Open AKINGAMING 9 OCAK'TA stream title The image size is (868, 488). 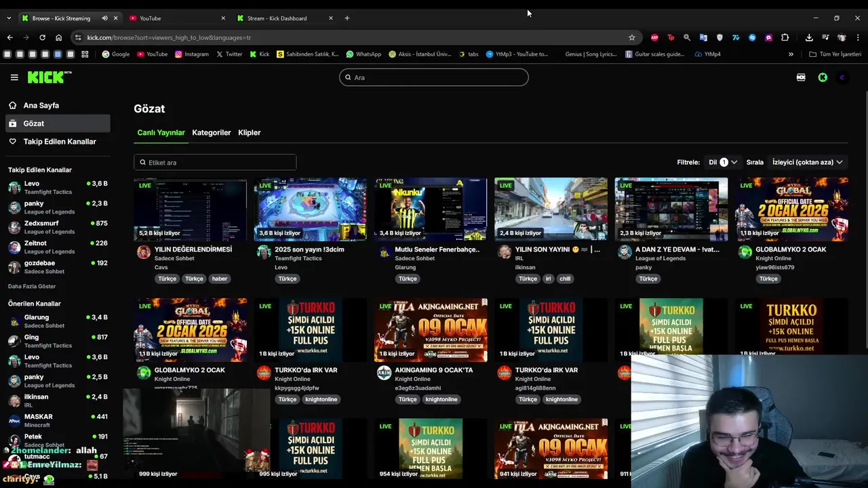[434, 370]
